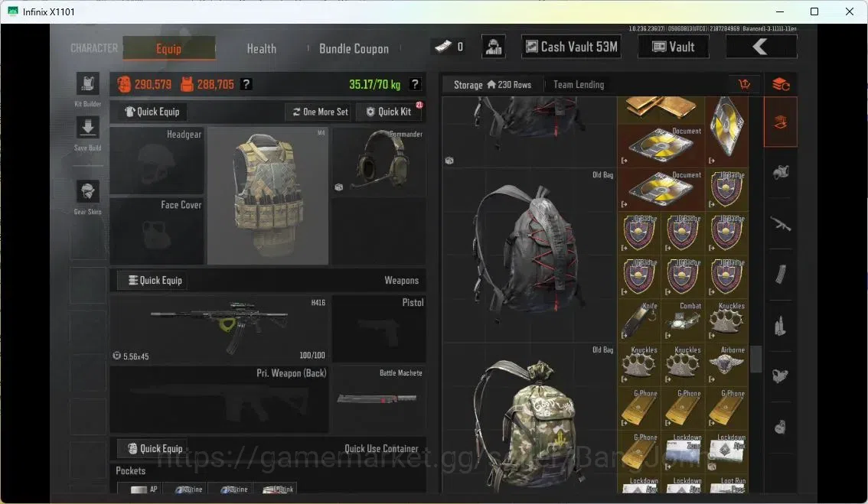Screen dimensions: 868x504
Task: Select the camo Old Bag in storage
Action: coord(530,418)
